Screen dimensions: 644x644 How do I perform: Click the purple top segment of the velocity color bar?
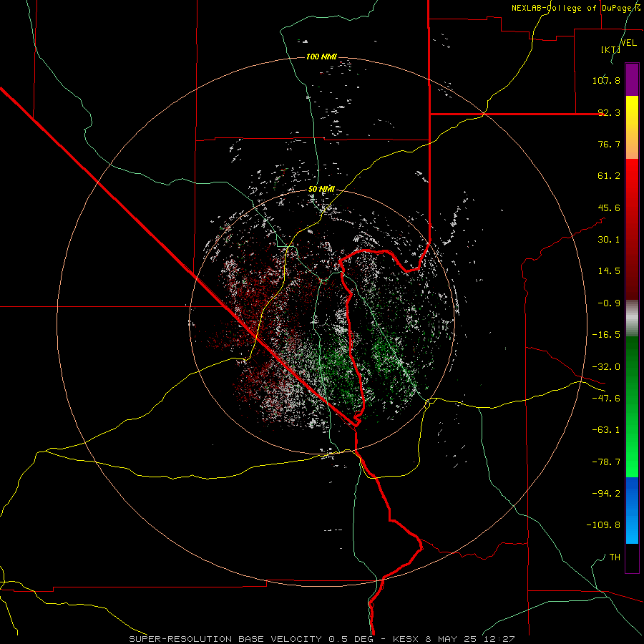click(x=632, y=79)
